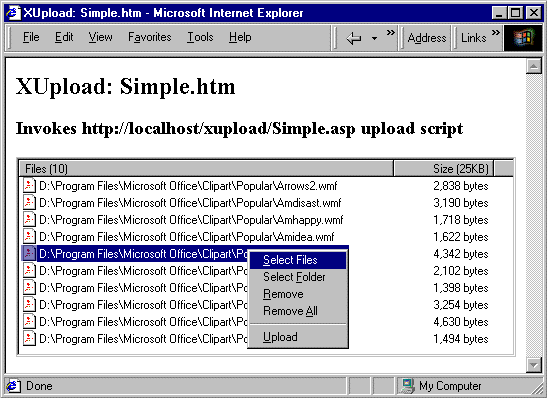
Task: Click the Internet Explorer icon in title bar
Action: point(13,13)
